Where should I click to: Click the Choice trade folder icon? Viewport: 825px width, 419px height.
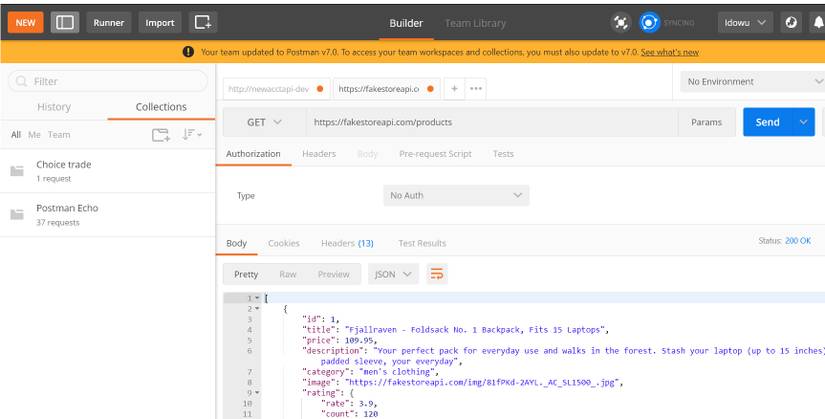pyautogui.click(x=17, y=171)
